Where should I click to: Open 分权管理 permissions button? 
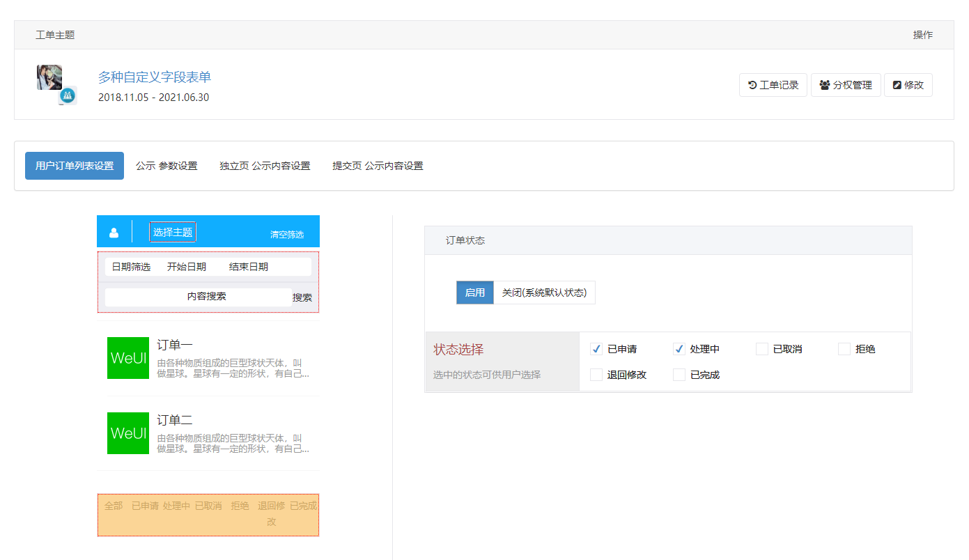click(846, 85)
